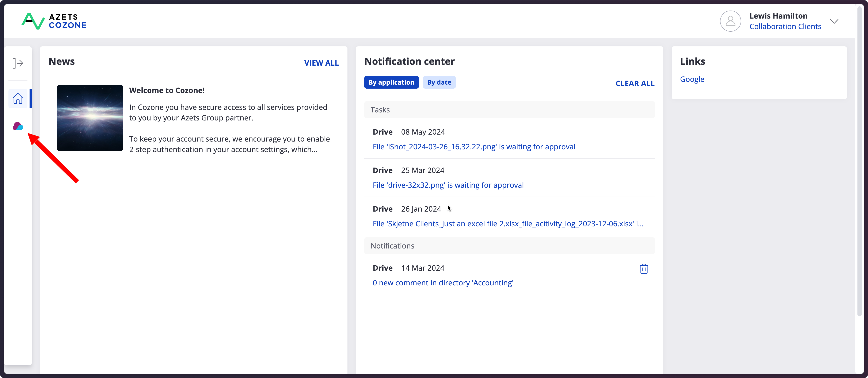The height and width of the screenshot is (378, 868).
Task: Open iShot png file awaiting approval
Action: (x=474, y=147)
